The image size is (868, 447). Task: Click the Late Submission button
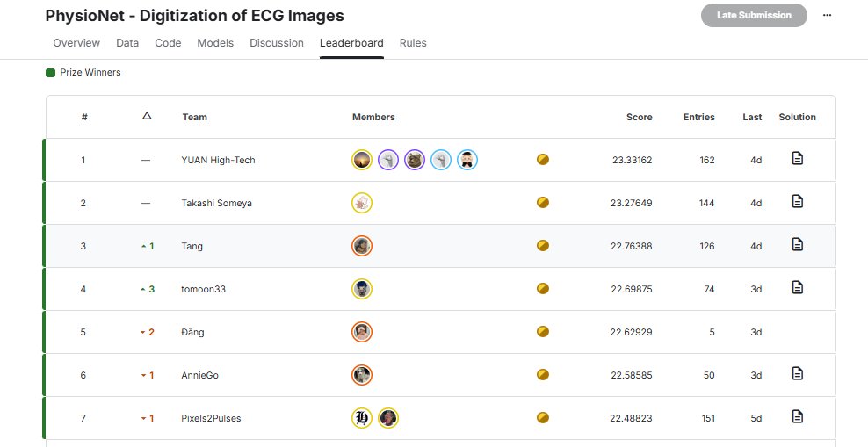click(754, 16)
